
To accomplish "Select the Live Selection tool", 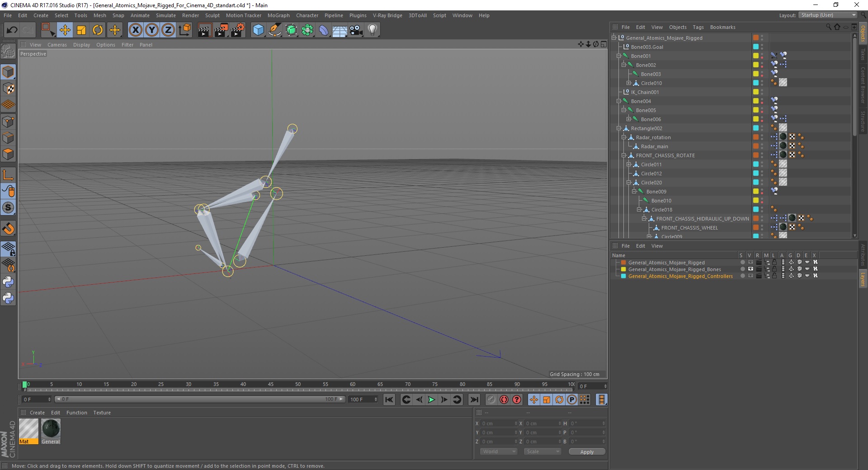I will point(47,30).
